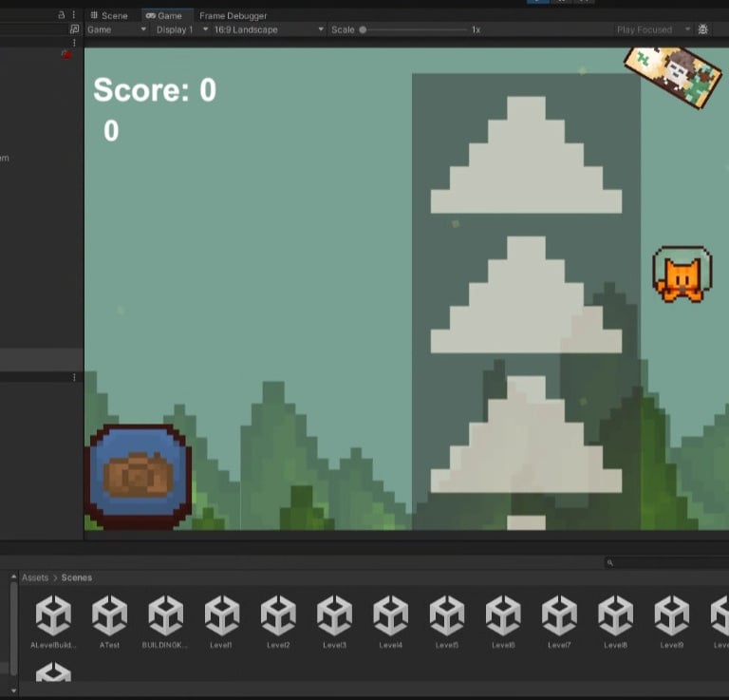The height and width of the screenshot is (700, 729).
Task: Click the middle white pyramid in game view
Action: click(526, 294)
